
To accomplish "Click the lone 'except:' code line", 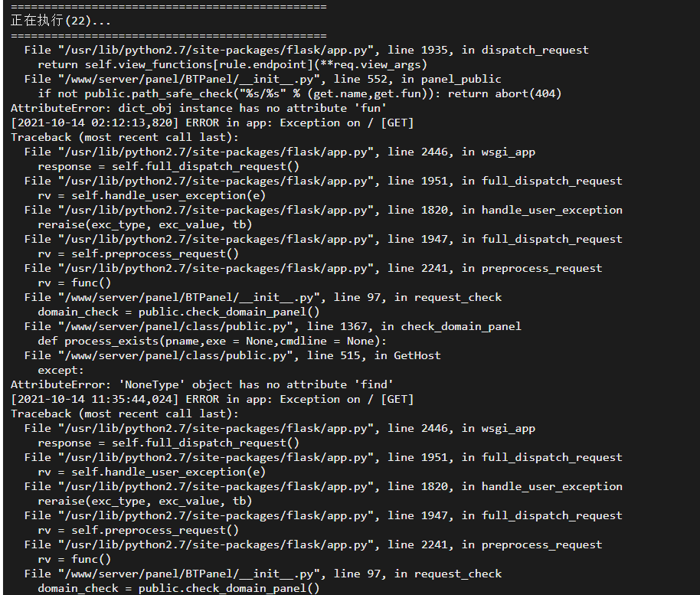I will pos(61,370).
